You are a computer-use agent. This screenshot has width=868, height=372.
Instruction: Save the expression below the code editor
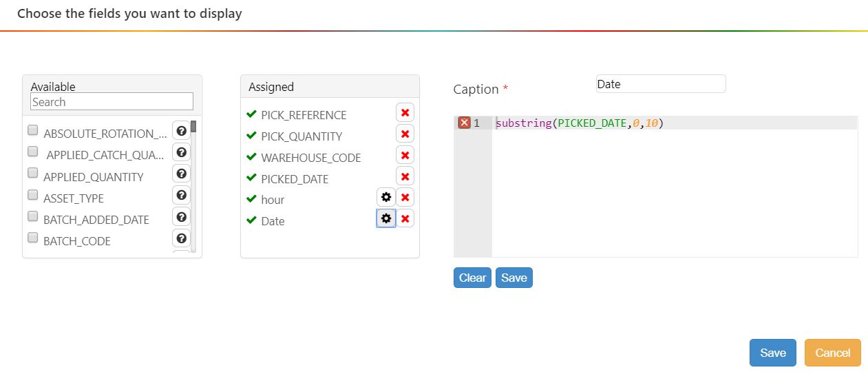point(514,278)
